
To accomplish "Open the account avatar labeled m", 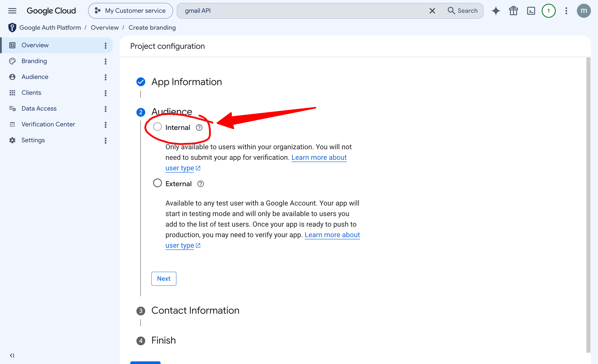I will click(584, 11).
